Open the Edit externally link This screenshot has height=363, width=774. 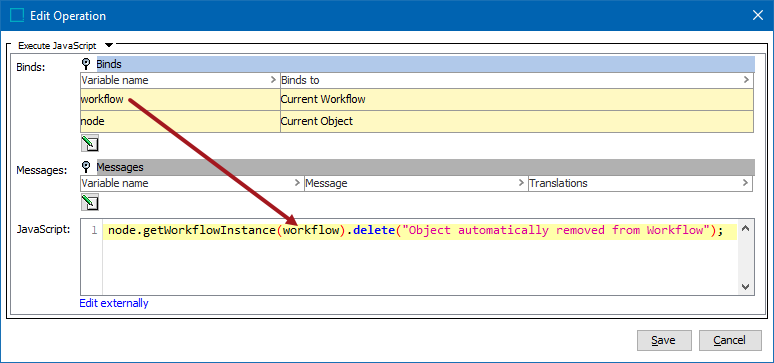114,303
